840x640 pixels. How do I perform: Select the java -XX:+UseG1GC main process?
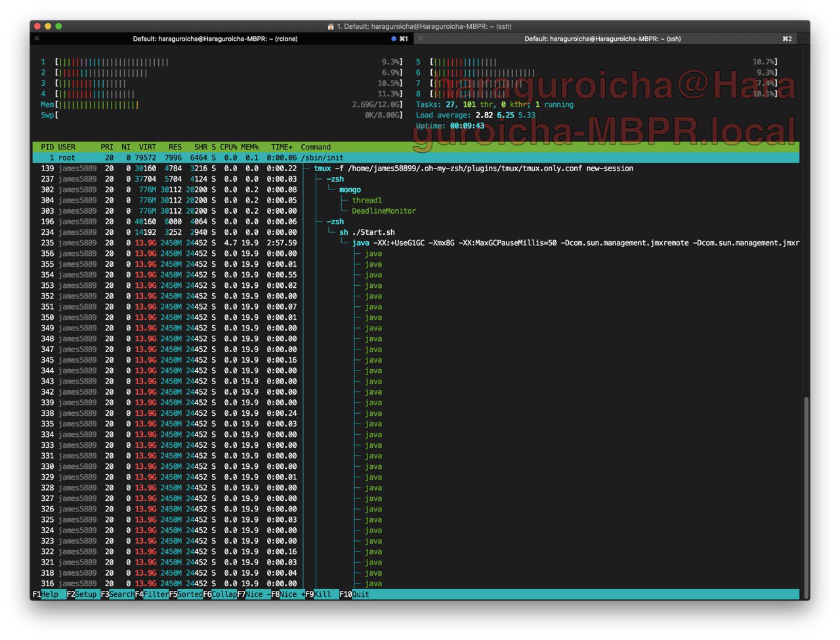(x=416, y=243)
